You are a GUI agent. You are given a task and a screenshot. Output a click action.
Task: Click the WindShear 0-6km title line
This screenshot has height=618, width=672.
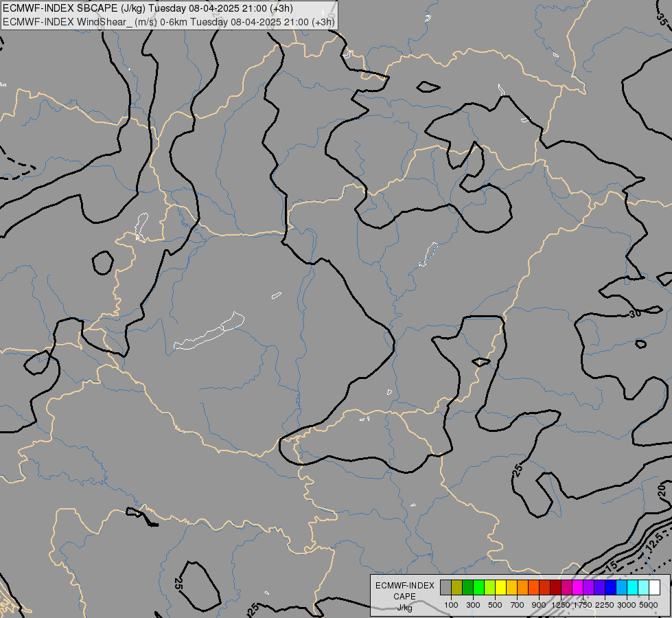168,22
